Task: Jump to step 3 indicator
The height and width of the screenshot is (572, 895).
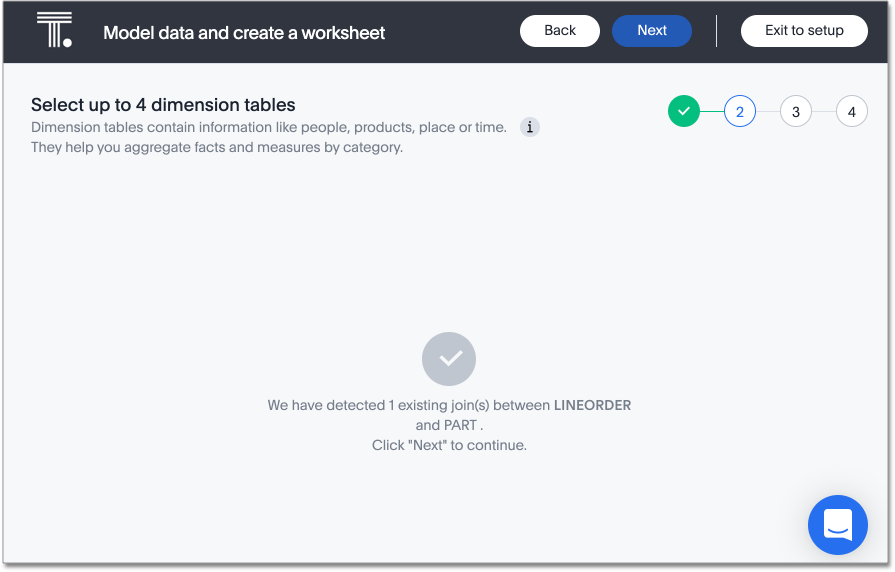Action: pyautogui.click(x=796, y=111)
